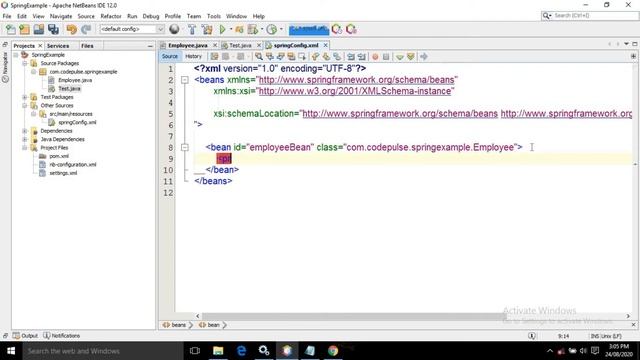Image resolution: width=640 pixels, height=360 pixels.
Task: Open the Debug menu
Action: click(151, 16)
